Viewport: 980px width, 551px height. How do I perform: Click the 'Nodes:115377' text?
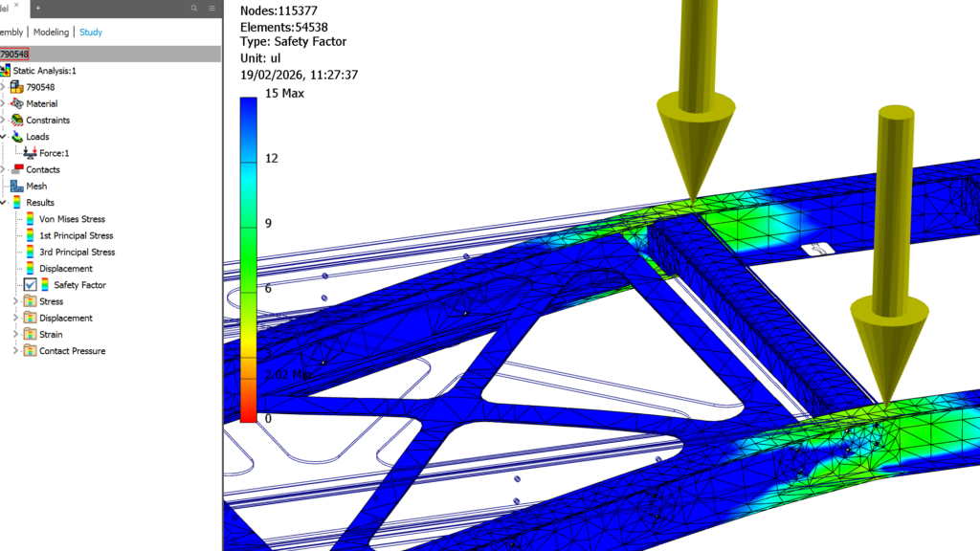coord(278,11)
